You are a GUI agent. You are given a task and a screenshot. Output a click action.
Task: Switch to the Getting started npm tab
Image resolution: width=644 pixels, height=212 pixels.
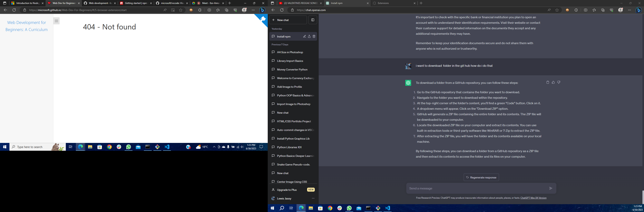pyautogui.click(x=135, y=3)
